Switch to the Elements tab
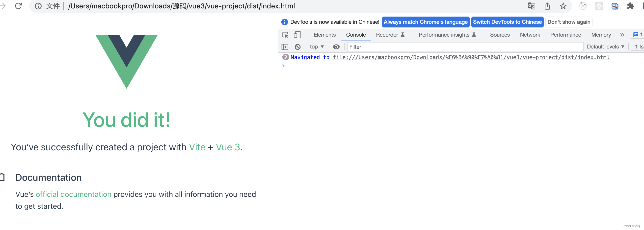Screen dimensions: 644x230 pyautogui.click(x=324, y=35)
